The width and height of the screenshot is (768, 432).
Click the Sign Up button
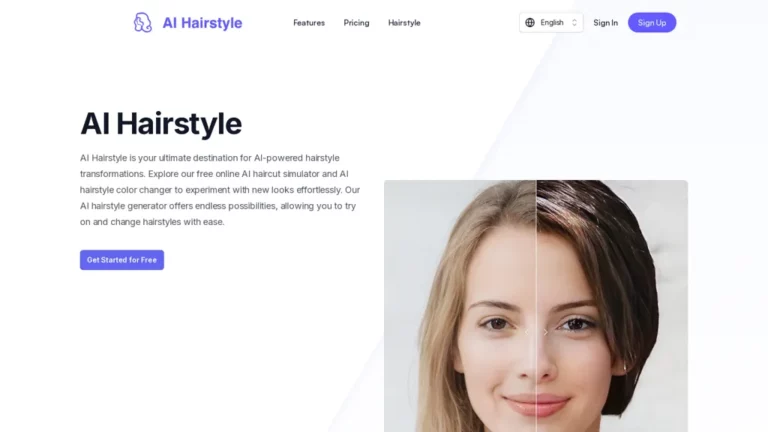[x=652, y=23]
